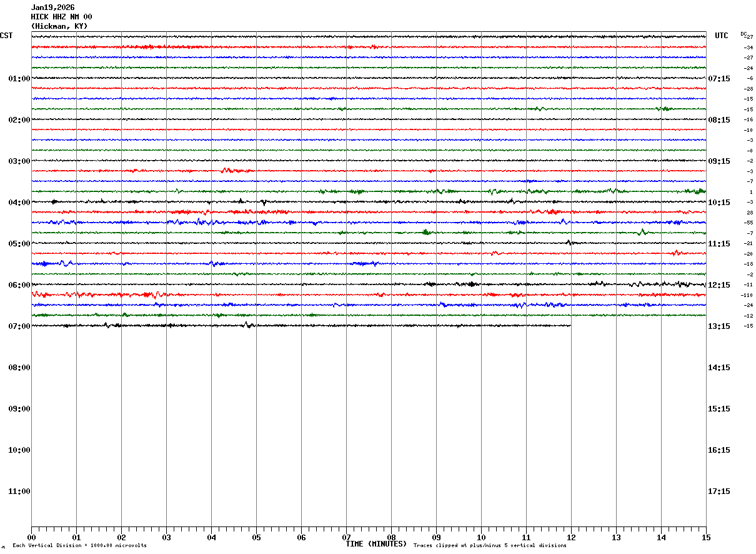The image size is (756, 554).
Task: Click the (Hickman, KY) location label
Action: pyautogui.click(x=59, y=26)
